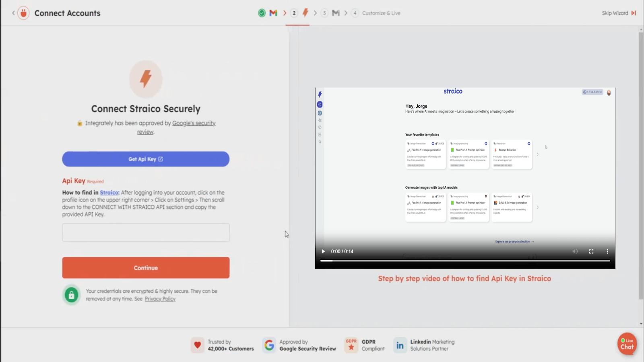
Task: Open the Straico link in instructions
Action: (x=109, y=193)
